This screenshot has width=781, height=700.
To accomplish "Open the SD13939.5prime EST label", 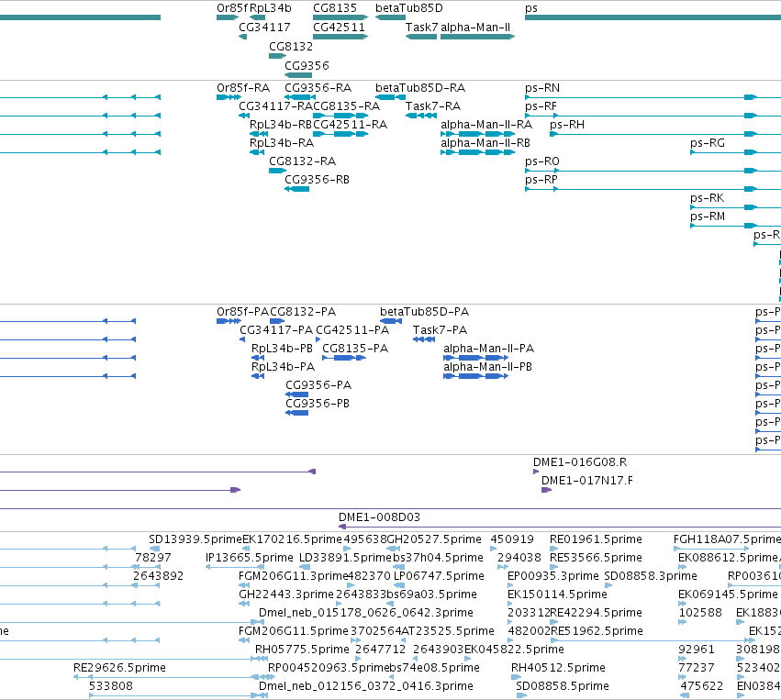I will coord(195,539).
